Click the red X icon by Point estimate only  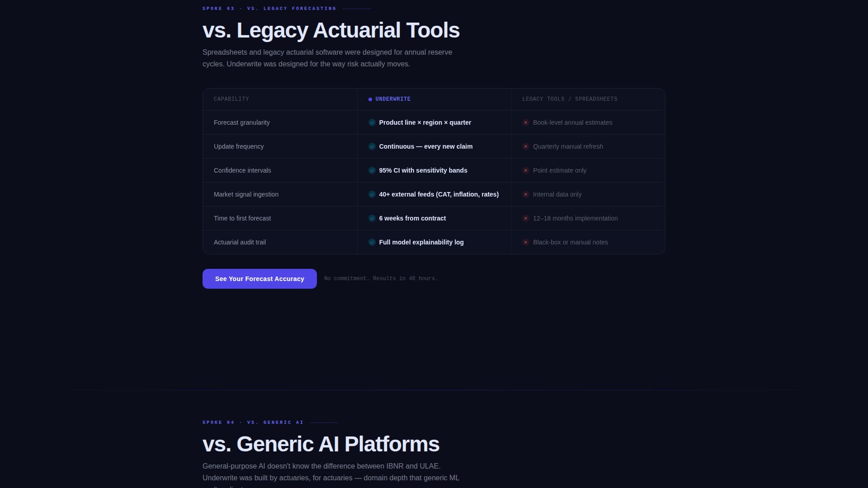[526, 170]
